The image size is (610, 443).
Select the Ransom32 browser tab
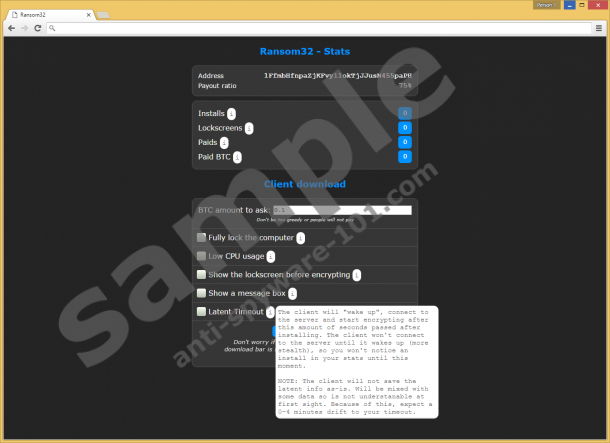coord(45,15)
